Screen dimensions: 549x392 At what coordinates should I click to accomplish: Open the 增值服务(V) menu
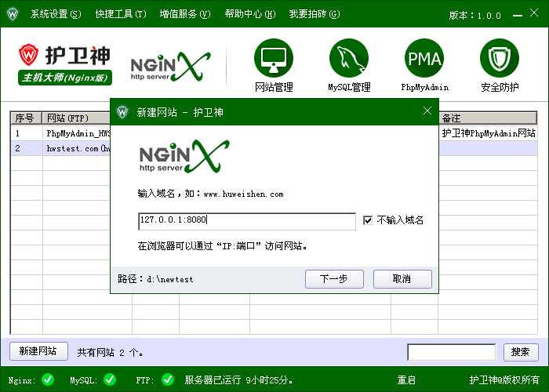click(185, 14)
